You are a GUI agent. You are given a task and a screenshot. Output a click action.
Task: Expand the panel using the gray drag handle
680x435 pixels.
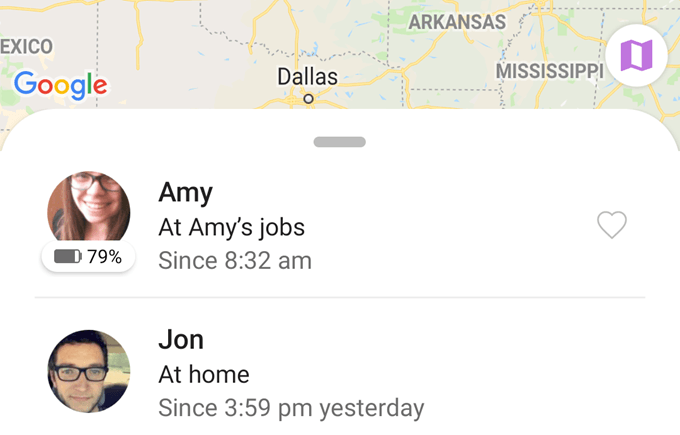click(339, 142)
